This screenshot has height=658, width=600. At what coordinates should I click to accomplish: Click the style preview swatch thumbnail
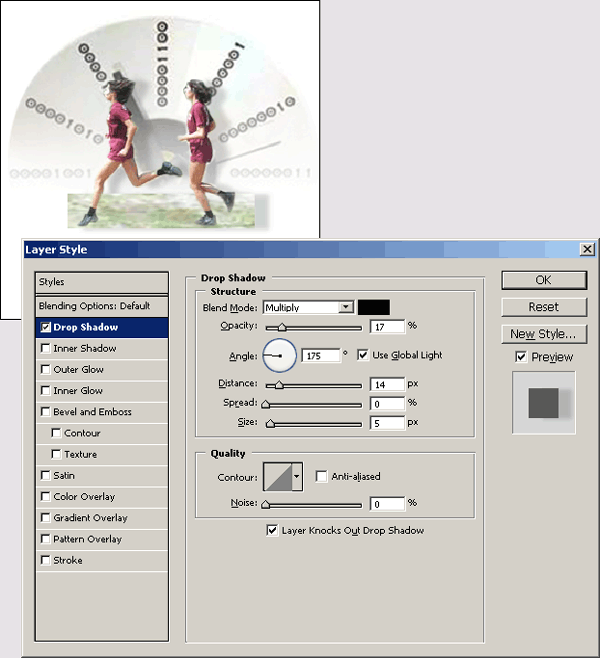point(544,402)
